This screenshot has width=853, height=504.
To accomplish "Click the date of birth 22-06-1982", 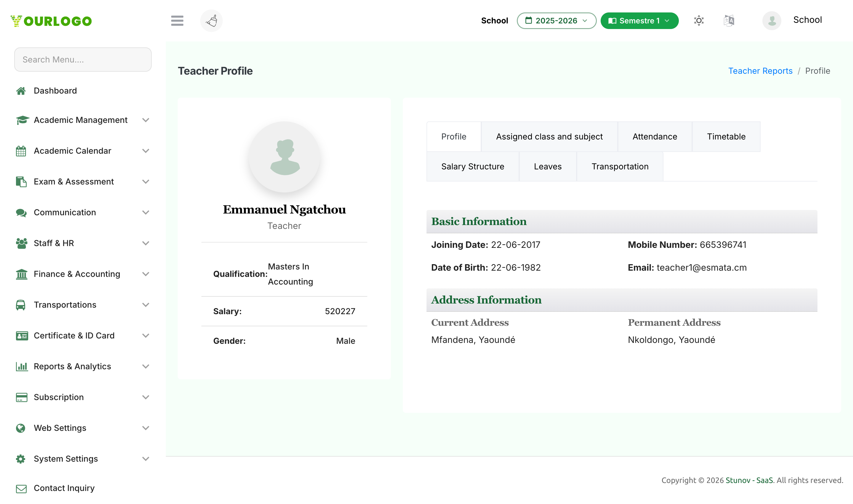I will (516, 268).
